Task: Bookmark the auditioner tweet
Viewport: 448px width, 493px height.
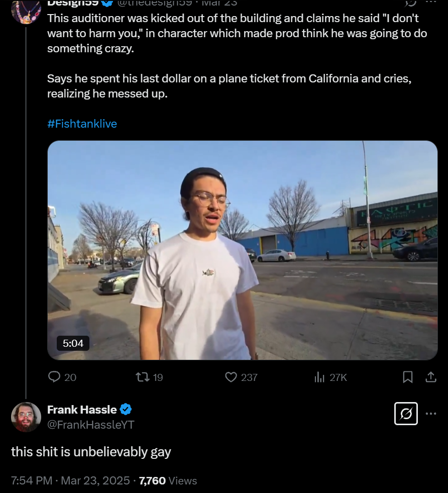Action: coord(407,377)
